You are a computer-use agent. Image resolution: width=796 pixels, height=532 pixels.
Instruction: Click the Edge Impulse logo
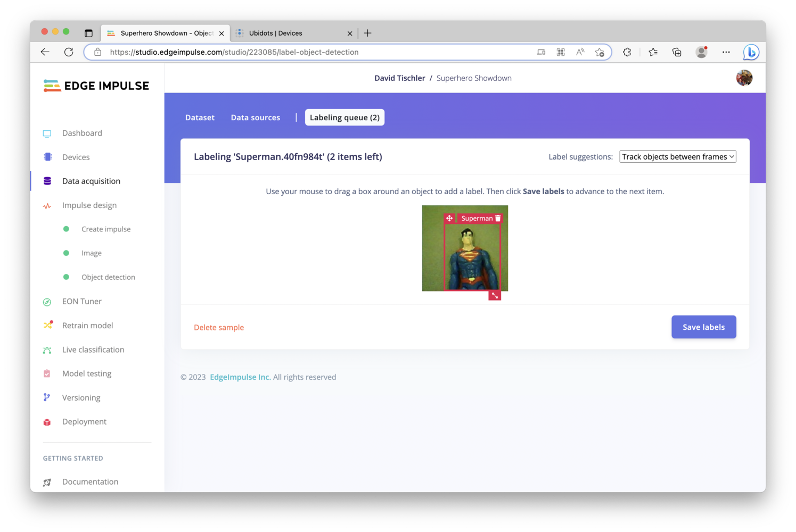click(x=96, y=86)
